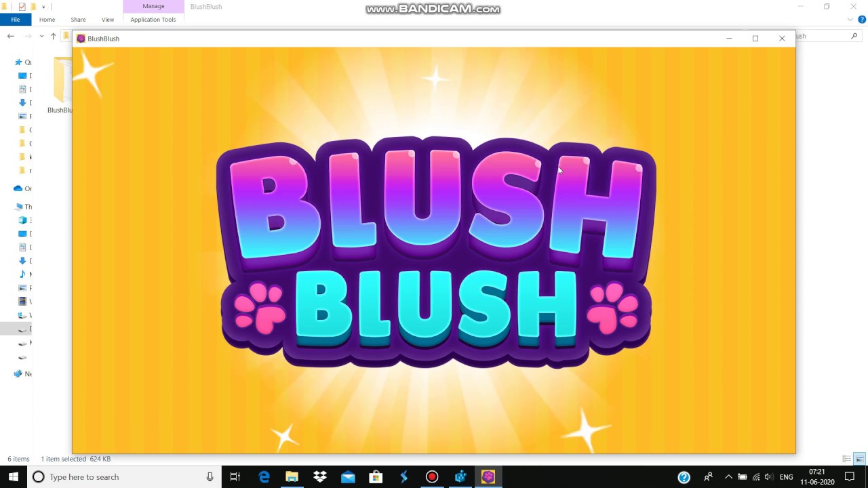Launch Microsoft Edge from the taskbar

click(264, 477)
